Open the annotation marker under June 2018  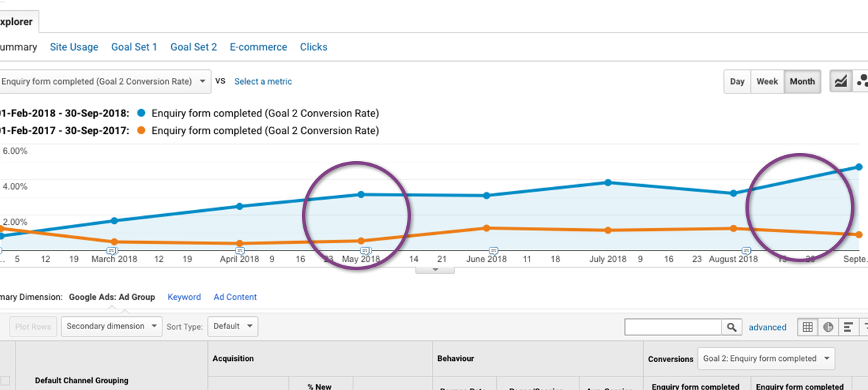(494, 251)
